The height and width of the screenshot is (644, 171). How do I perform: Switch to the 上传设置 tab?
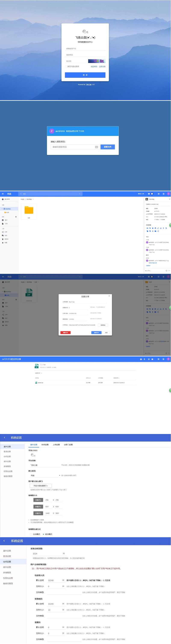coord(56,445)
